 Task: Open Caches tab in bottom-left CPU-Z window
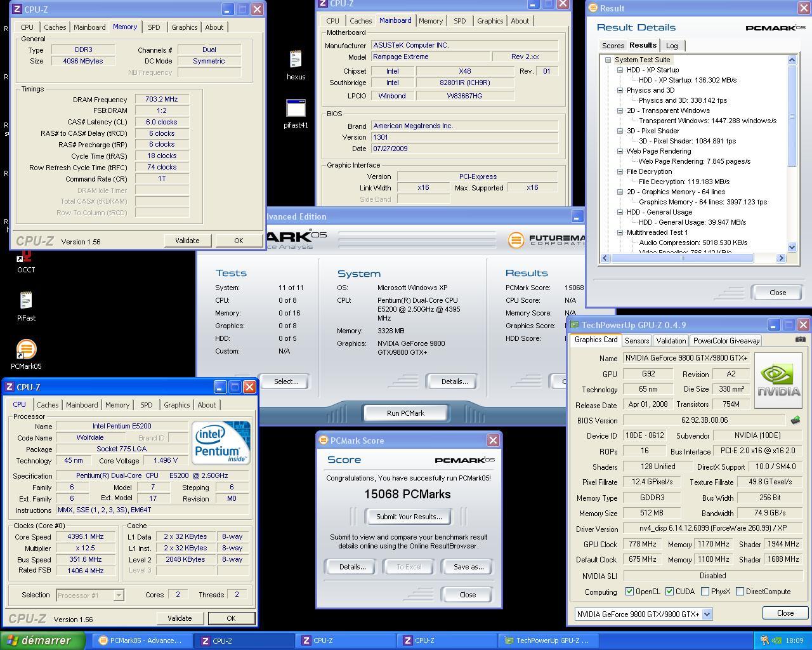coord(48,405)
